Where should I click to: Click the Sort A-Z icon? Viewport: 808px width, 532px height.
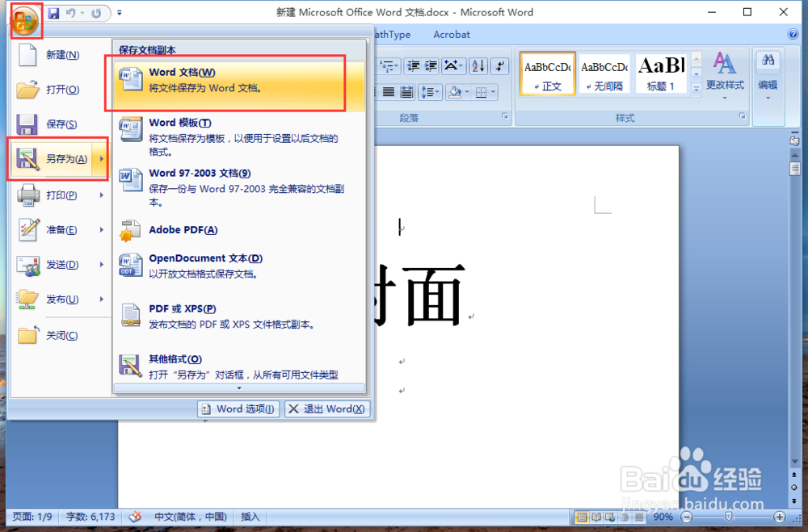pyautogui.click(x=478, y=66)
